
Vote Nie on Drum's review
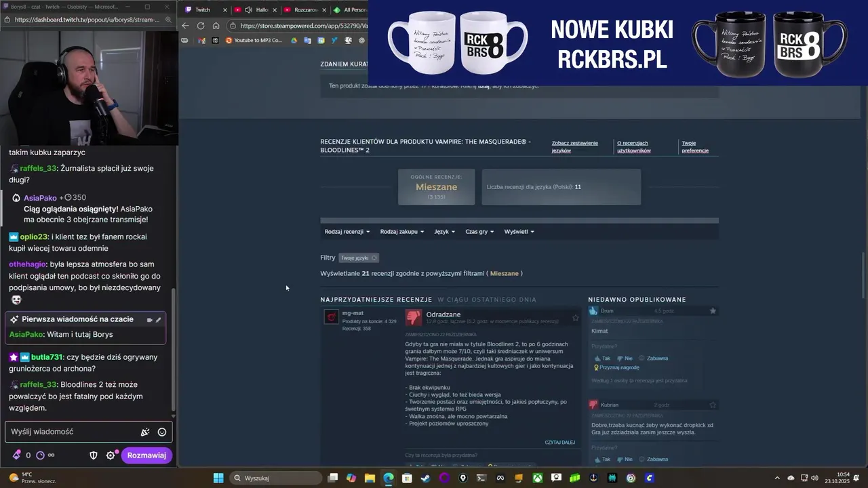[x=624, y=359]
